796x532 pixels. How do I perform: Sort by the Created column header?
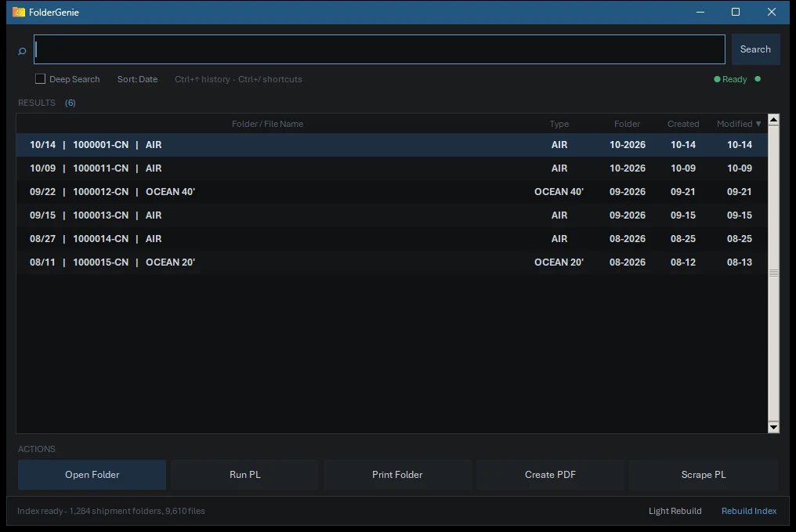(x=683, y=124)
